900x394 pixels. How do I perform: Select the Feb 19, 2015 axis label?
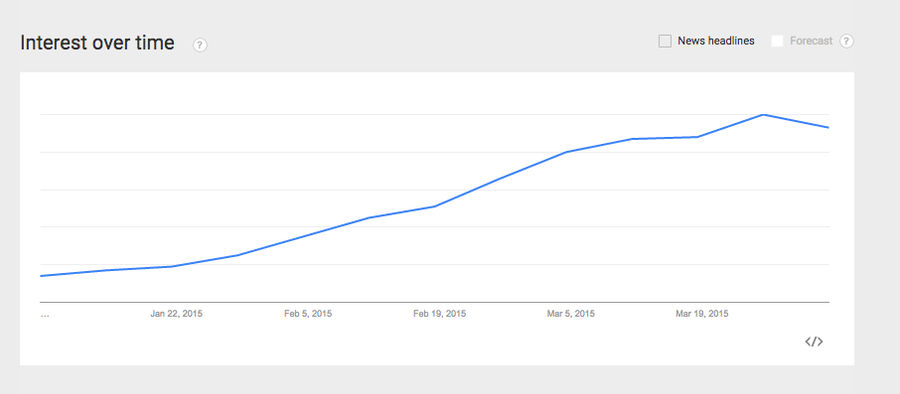(440, 314)
